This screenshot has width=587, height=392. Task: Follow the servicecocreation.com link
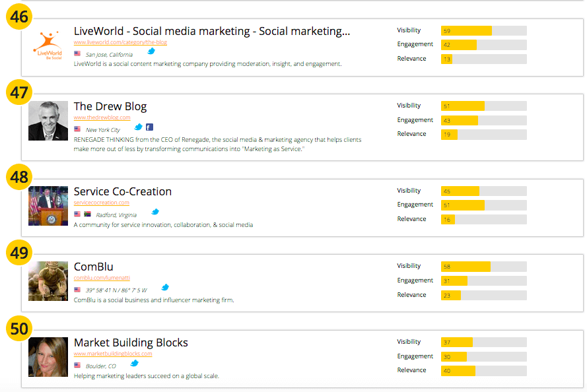click(x=101, y=203)
